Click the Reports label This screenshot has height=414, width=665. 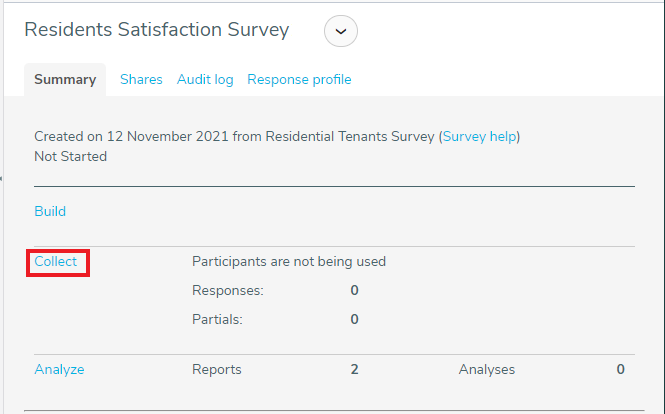coord(217,369)
